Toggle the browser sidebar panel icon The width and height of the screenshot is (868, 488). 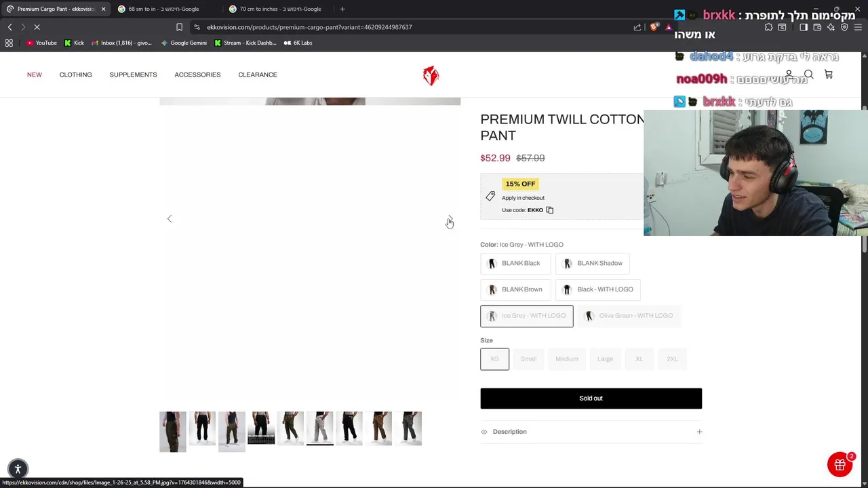804,27
